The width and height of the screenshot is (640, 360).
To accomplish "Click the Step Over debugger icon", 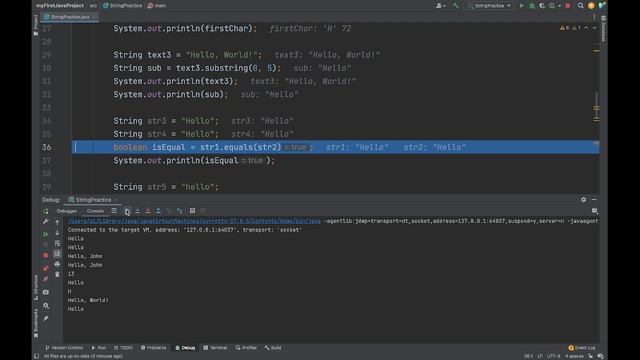I will tap(127, 211).
